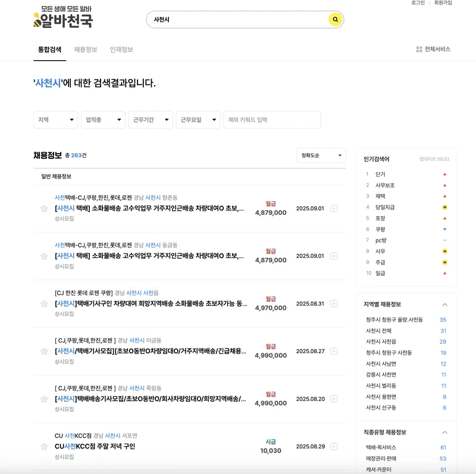Toggle the star on the CU사천KCC점 listing
476x474 pixels.
click(43, 447)
